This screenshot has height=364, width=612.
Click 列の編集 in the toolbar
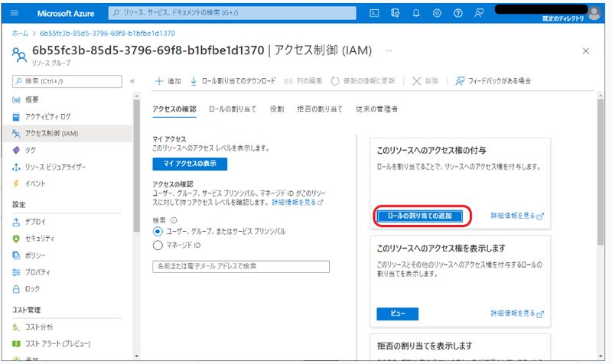coord(303,81)
